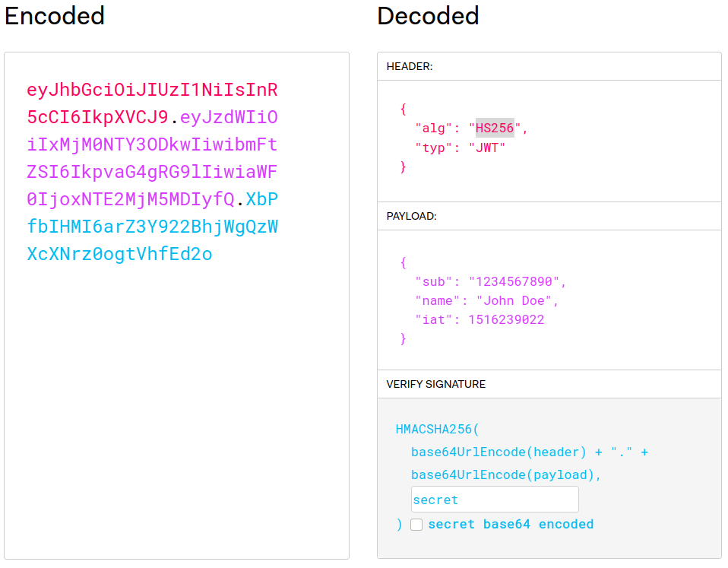Viewport: 728px width, 568px height.
Task: Click the Encoded panel heading
Action: point(53,16)
